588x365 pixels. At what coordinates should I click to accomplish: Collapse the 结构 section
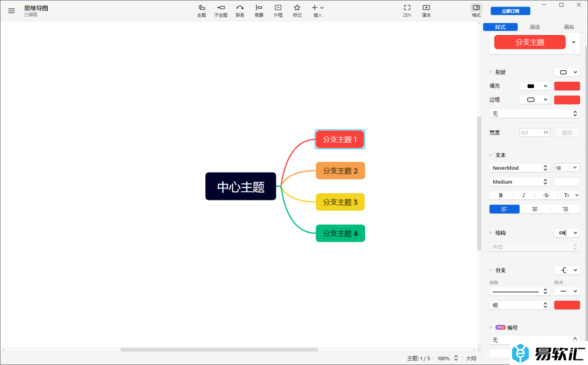(490, 233)
